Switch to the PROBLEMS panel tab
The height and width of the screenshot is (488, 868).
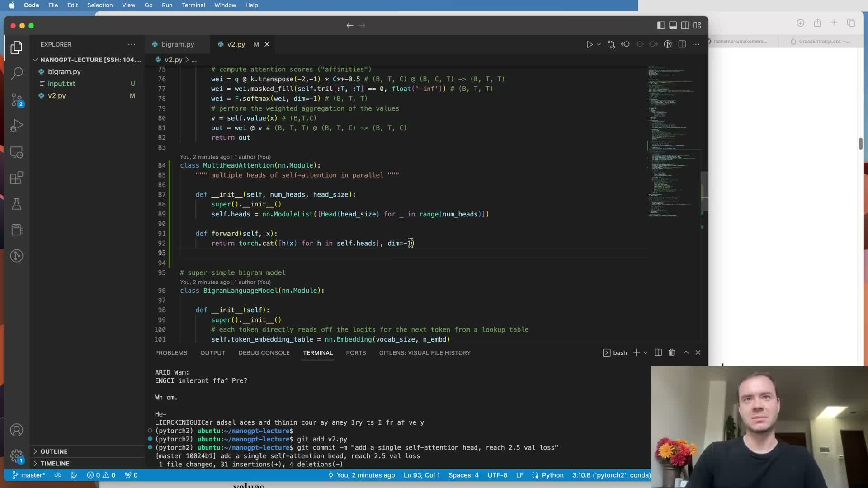[x=171, y=353]
